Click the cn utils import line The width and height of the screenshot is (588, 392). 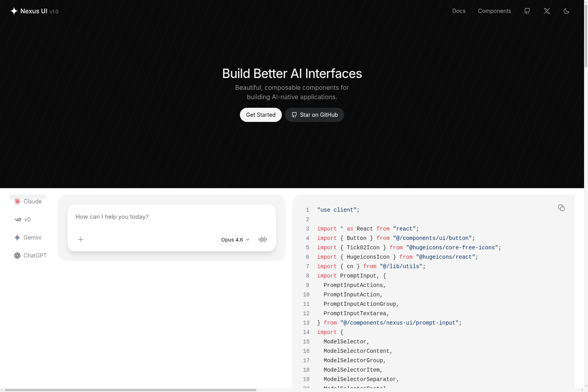(x=371, y=267)
